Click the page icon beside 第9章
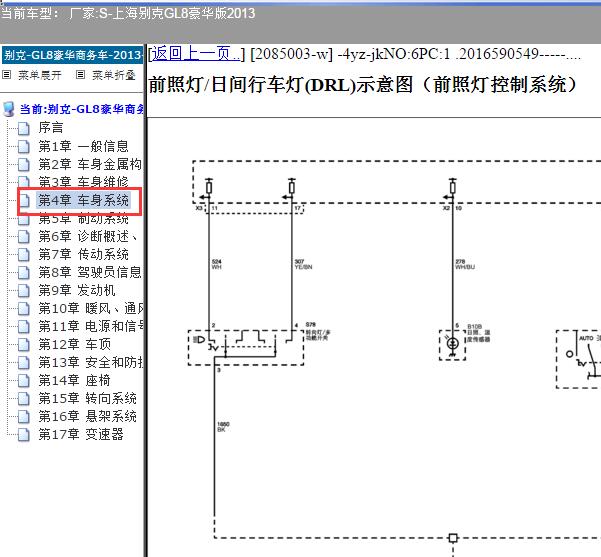 tap(24, 291)
